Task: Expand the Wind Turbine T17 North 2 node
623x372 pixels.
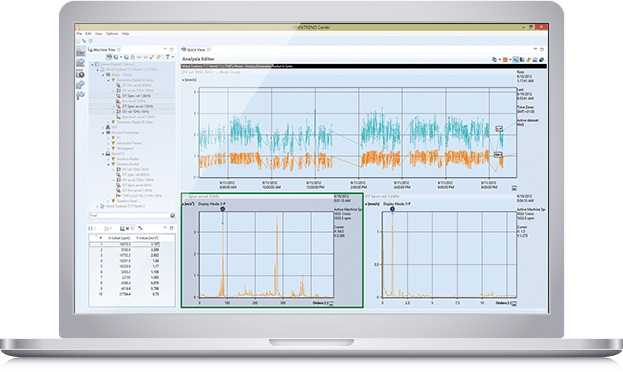Action: click(x=98, y=206)
